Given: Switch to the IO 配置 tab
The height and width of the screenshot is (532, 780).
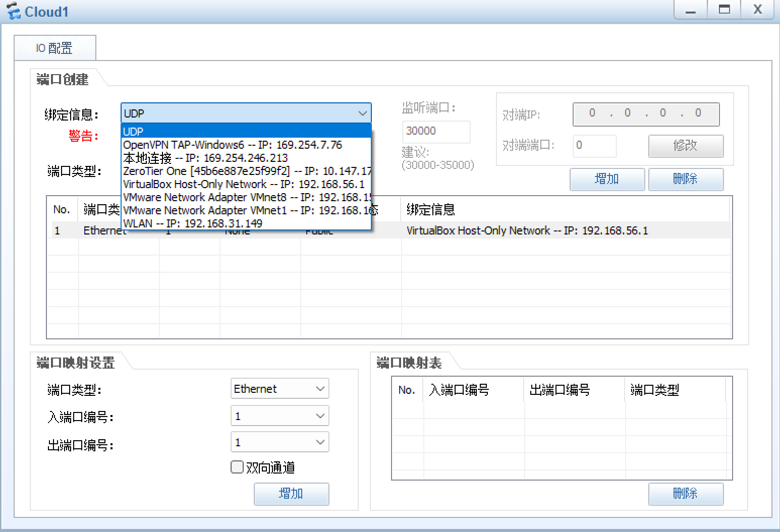Looking at the screenshot, I should (55, 47).
